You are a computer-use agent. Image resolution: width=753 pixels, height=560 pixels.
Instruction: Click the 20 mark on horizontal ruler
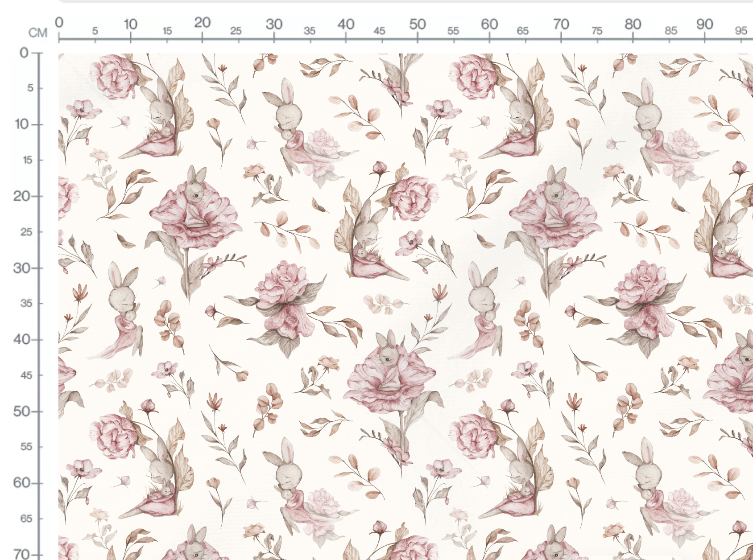pyautogui.click(x=202, y=23)
